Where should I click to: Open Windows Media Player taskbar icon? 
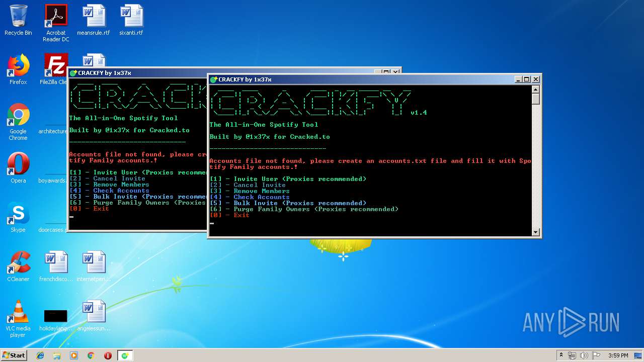tap(74, 355)
